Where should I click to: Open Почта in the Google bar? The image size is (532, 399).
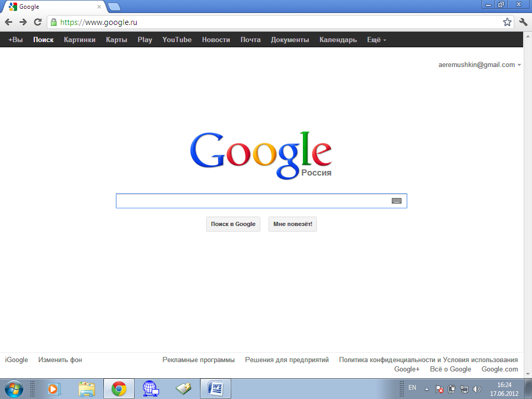point(250,39)
